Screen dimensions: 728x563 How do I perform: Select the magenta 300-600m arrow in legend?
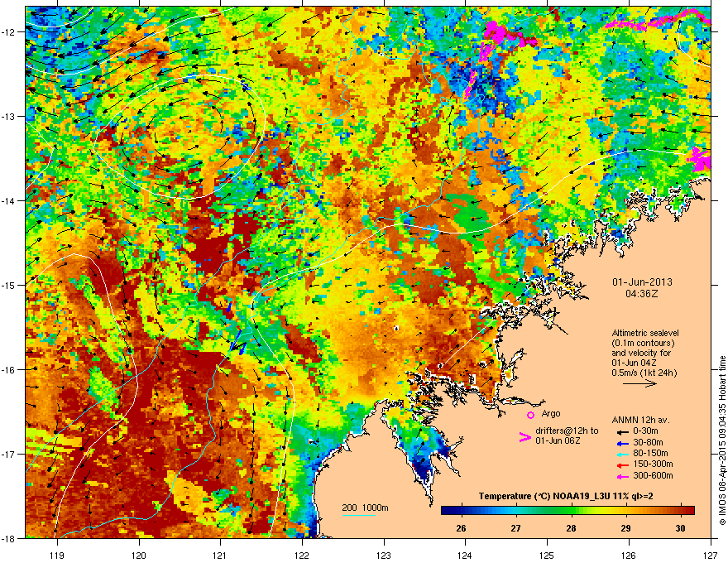pos(622,476)
